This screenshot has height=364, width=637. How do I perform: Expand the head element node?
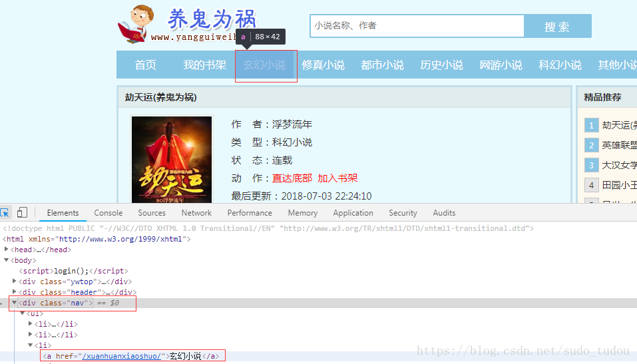click(x=6, y=249)
